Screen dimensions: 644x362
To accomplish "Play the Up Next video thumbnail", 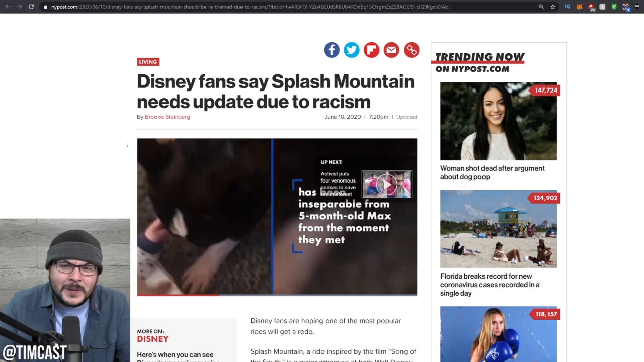I will tap(386, 185).
